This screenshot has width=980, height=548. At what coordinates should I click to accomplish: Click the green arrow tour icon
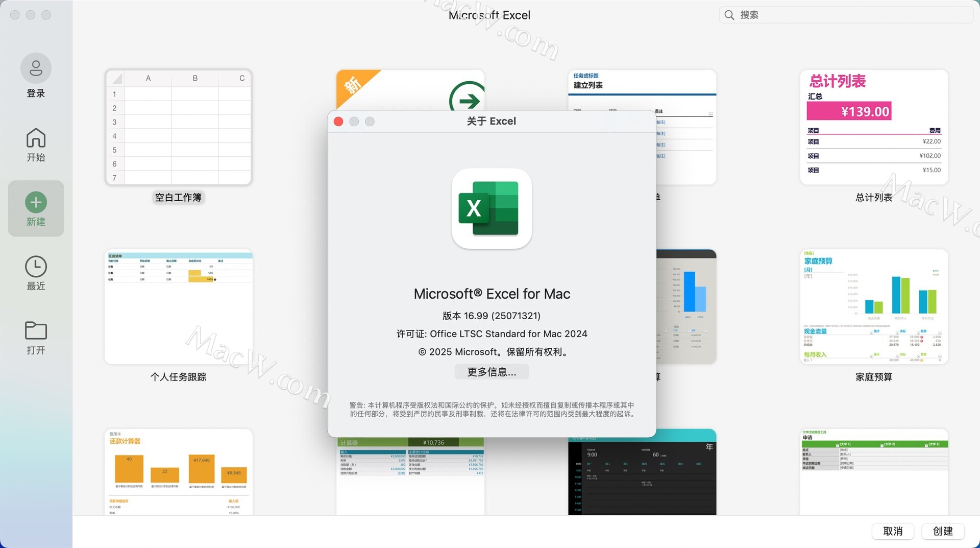tap(467, 96)
